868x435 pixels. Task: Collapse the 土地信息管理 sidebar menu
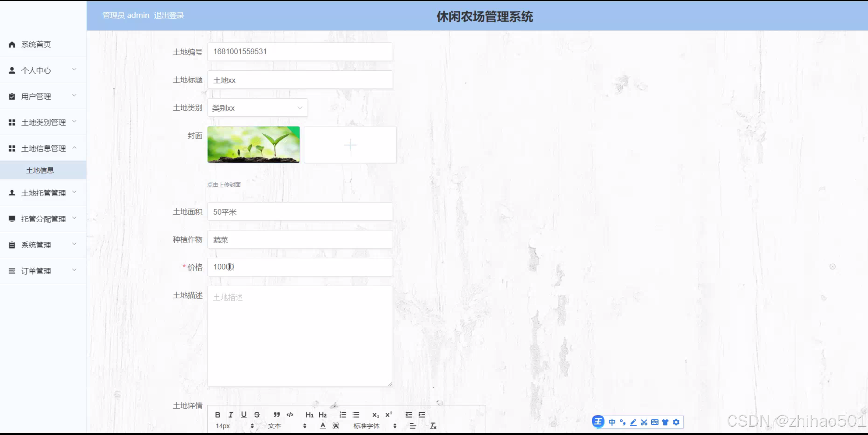coord(43,148)
